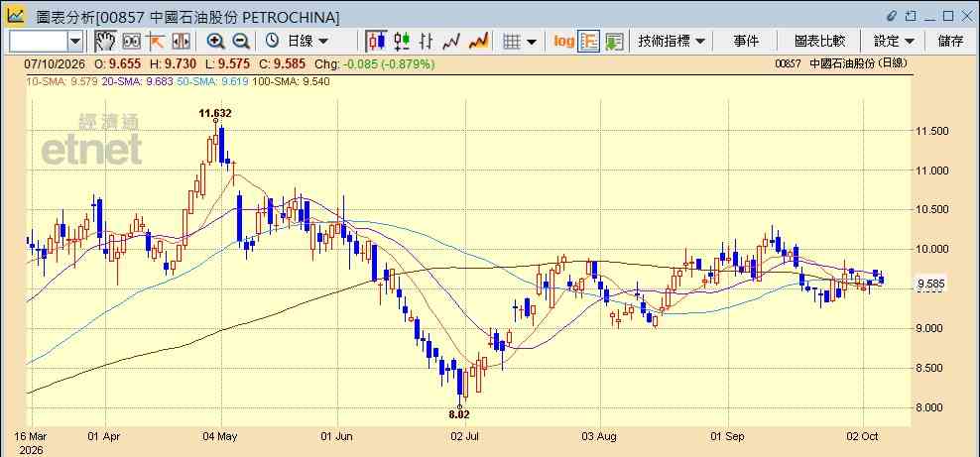Viewport: 980px width, 457px height.
Task: Switch to OHLC bar chart type
Action: (427, 42)
